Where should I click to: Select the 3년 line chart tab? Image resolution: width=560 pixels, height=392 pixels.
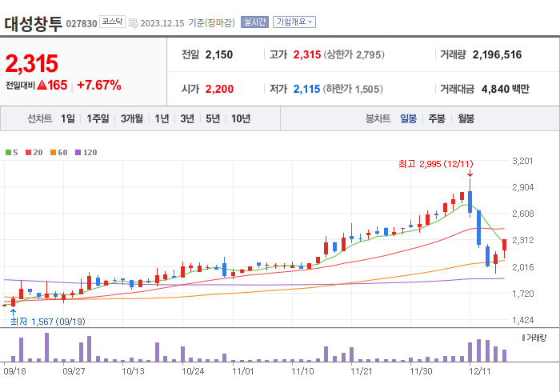click(187, 118)
